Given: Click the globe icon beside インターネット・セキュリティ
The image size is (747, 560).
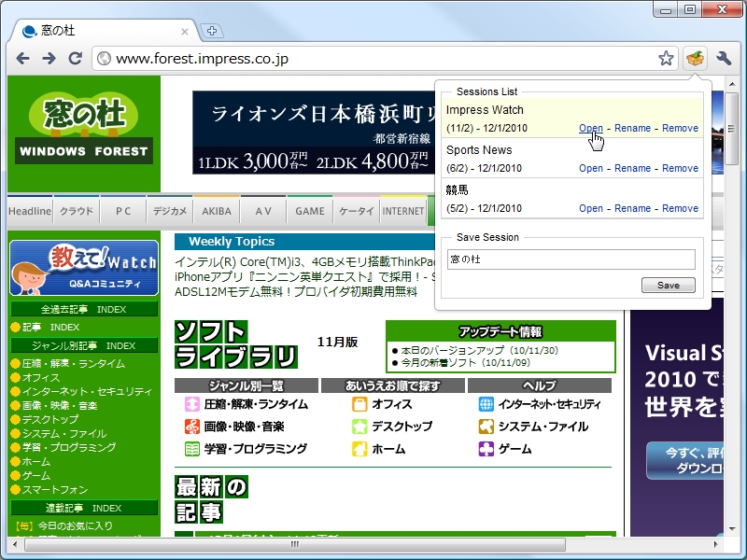Looking at the screenshot, I should [x=486, y=403].
